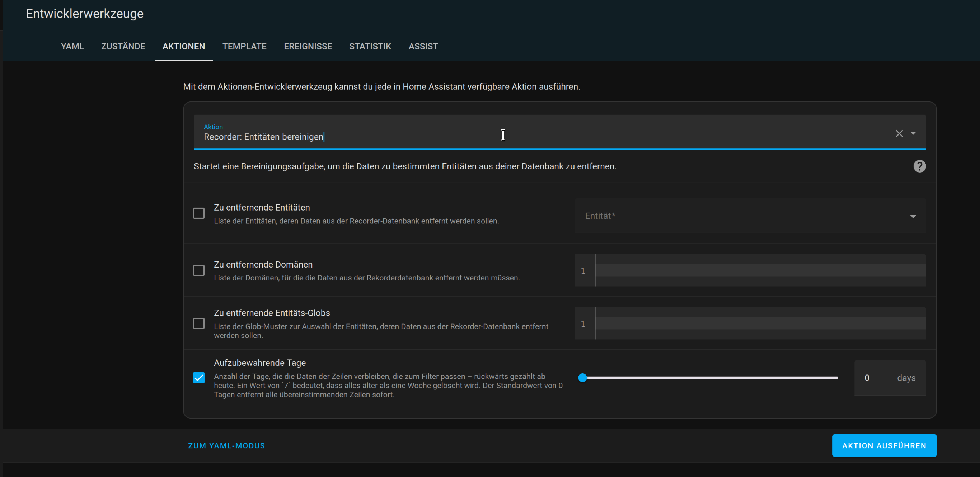
Task: Open the EREIGNISSE tab
Action: [x=308, y=46]
